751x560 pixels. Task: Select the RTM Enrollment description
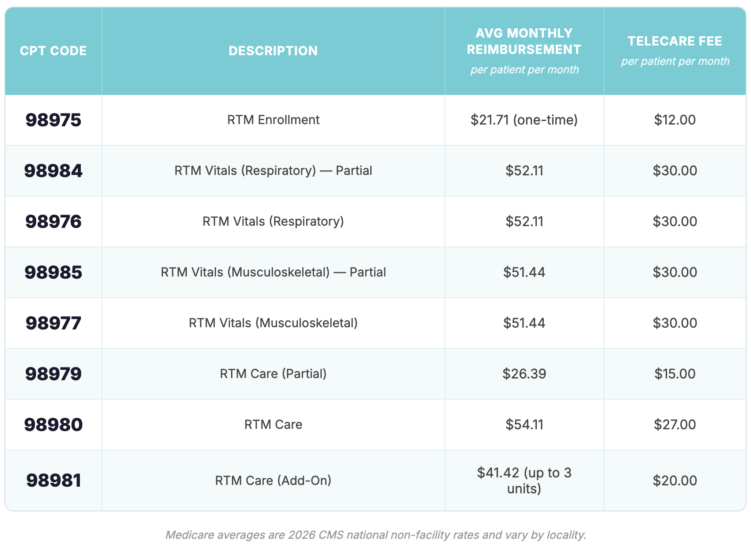click(x=273, y=120)
